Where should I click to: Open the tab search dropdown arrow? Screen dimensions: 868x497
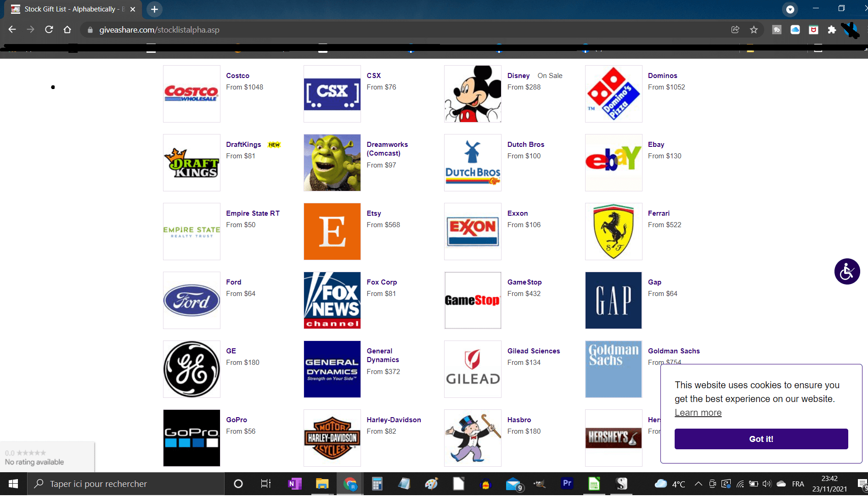point(790,9)
